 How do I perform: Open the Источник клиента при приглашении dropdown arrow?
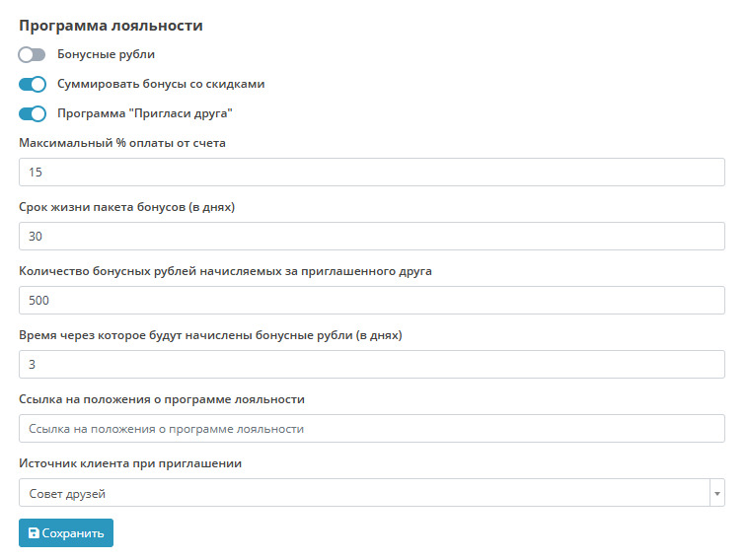coord(717,493)
